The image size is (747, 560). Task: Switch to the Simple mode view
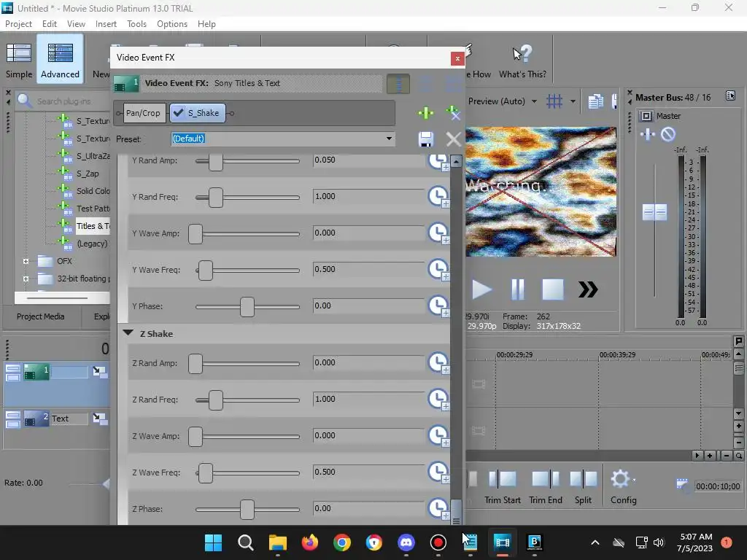tap(19, 60)
